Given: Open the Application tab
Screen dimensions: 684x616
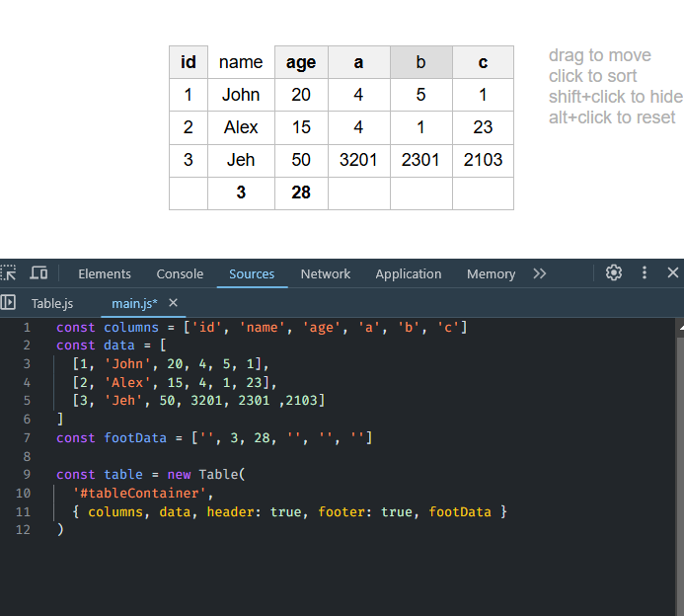Looking at the screenshot, I should pos(409,273).
